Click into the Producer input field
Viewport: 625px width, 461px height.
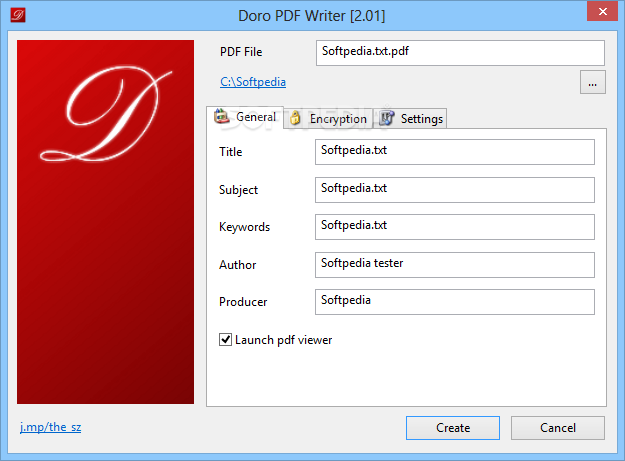tap(455, 302)
